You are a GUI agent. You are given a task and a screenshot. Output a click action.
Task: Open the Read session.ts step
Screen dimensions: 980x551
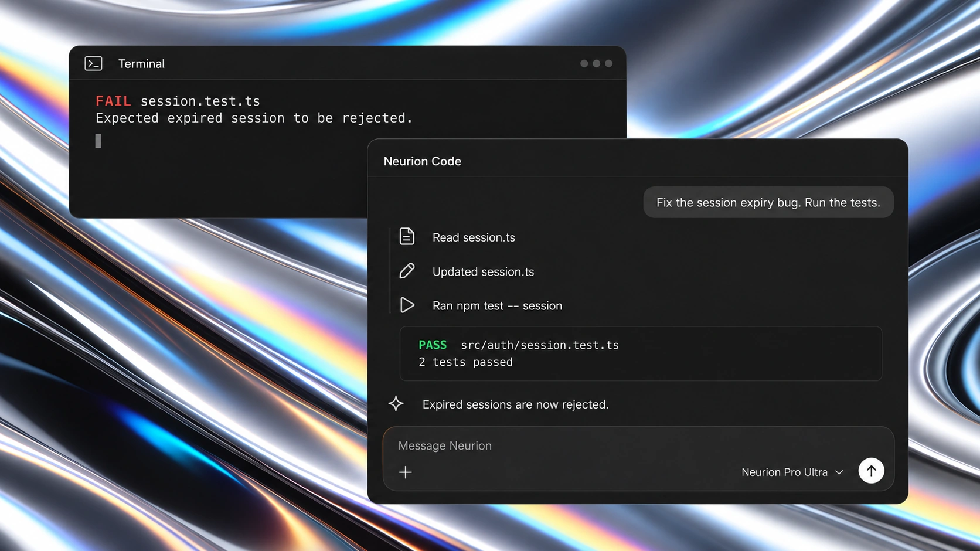(474, 237)
